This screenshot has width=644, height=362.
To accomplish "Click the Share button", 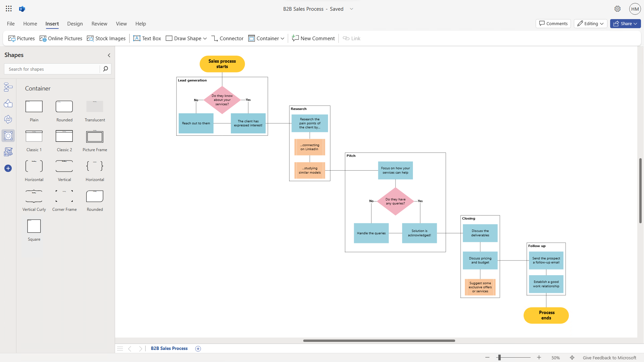I will tap(626, 23).
